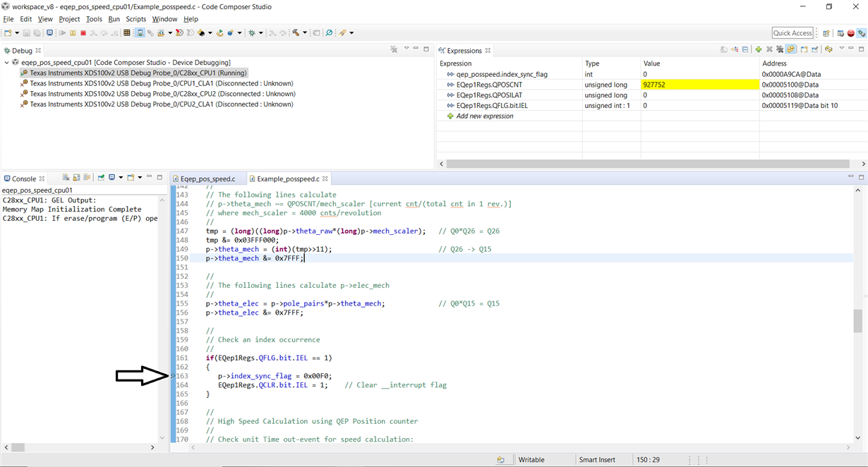Click the Suspend (pause) debug icon

73,32
